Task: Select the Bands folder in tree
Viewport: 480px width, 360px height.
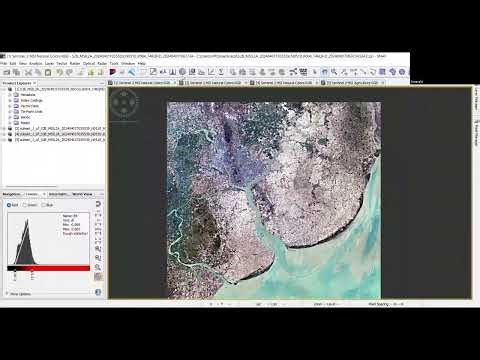Action: (x=25, y=117)
